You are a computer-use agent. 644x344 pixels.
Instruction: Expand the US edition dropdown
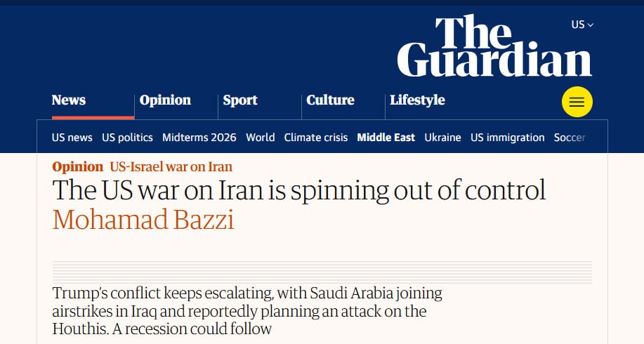(582, 25)
